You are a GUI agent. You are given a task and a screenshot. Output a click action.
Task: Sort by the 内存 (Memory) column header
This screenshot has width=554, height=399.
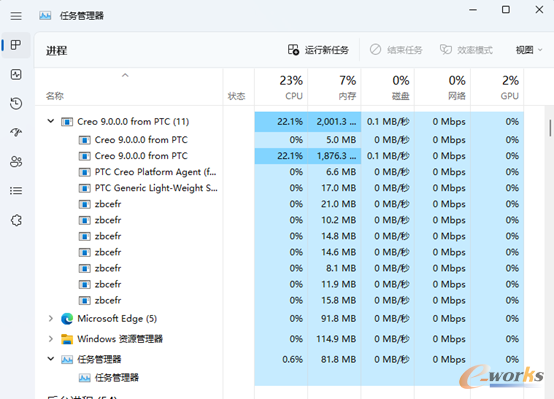click(x=335, y=87)
